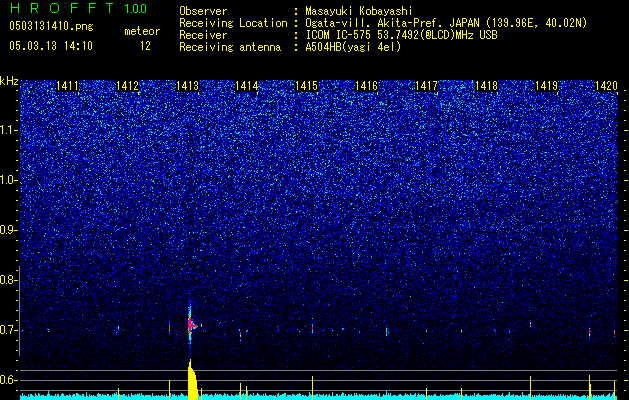The image size is (629, 400).
Task: Click the large red meteor echo at 1413
Action: (191, 324)
